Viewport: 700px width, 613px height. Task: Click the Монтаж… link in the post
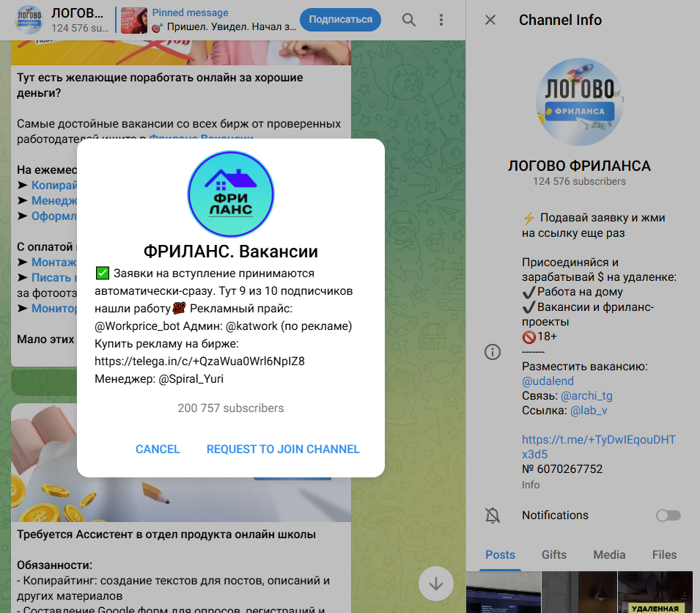click(54, 262)
